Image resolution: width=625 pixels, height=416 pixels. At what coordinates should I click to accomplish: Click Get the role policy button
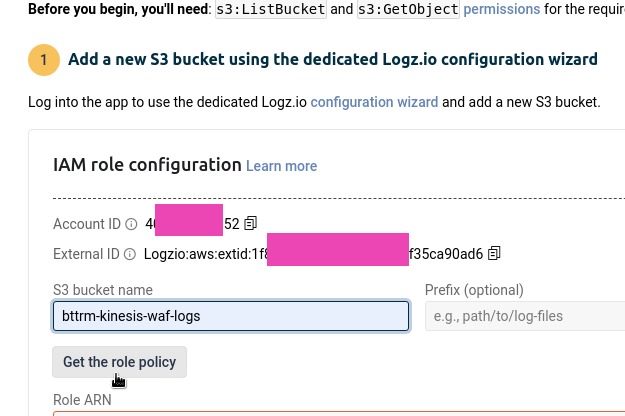coord(120,362)
